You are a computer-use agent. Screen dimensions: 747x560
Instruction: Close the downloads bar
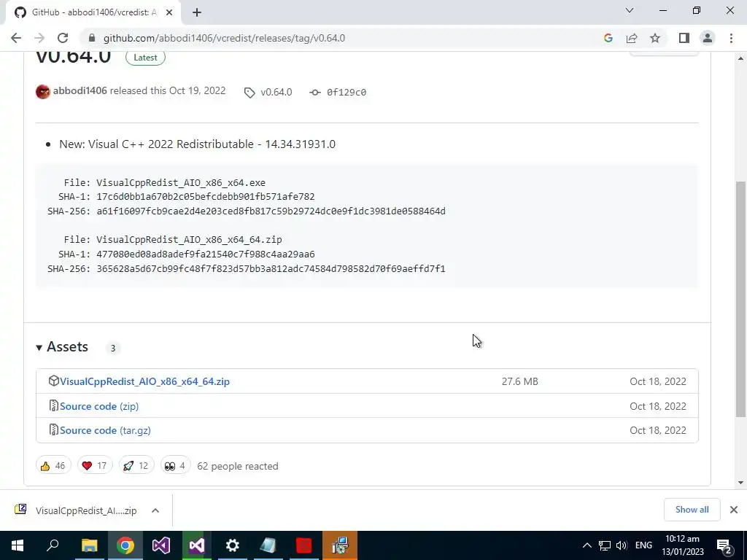pyautogui.click(x=734, y=510)
